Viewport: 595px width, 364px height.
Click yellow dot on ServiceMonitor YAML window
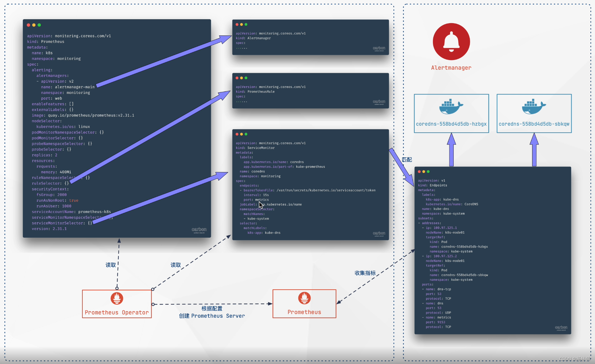point(241,134)
